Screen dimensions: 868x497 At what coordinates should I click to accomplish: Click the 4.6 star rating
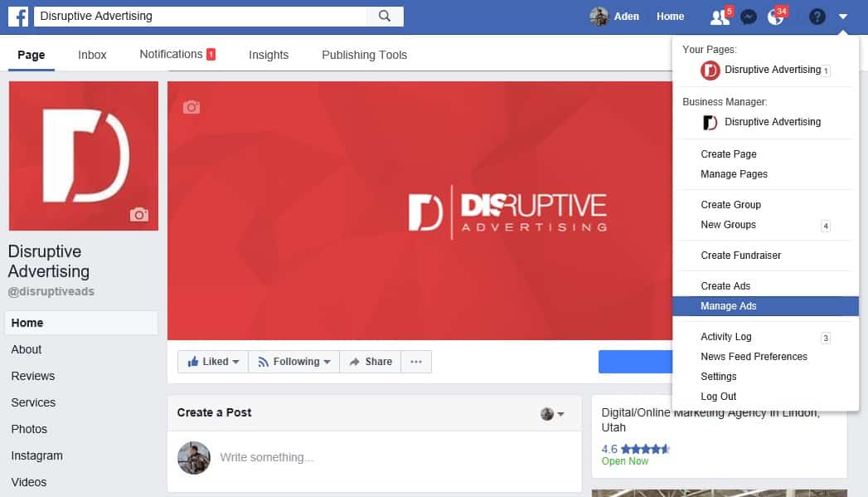(x=636, y=449)
